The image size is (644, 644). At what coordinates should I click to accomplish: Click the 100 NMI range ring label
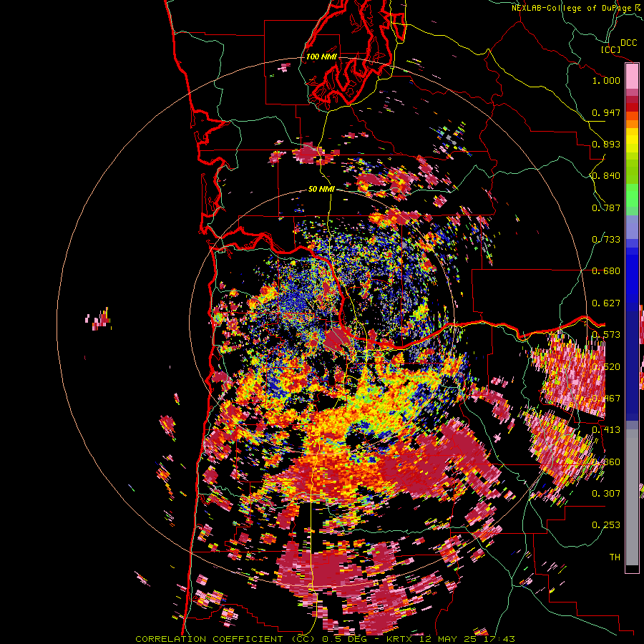point(321,57)
